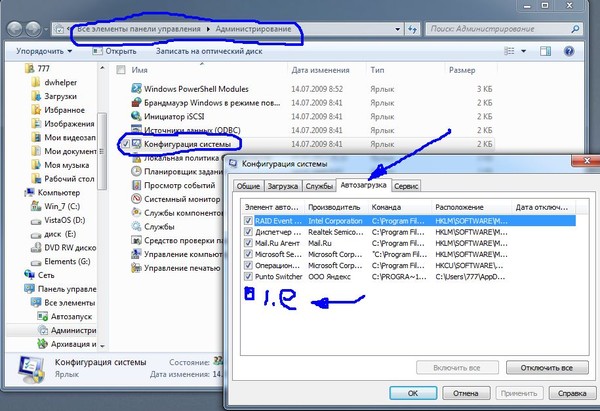Sort by the Расположение column header
The width and height of the screenshot is (600, 411).
(x=471, y=207)
